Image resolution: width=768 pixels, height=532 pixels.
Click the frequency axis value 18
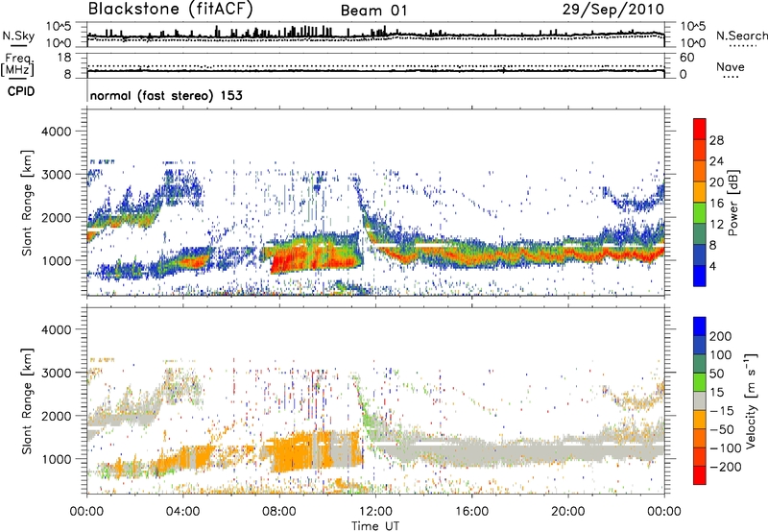point(64,58)
